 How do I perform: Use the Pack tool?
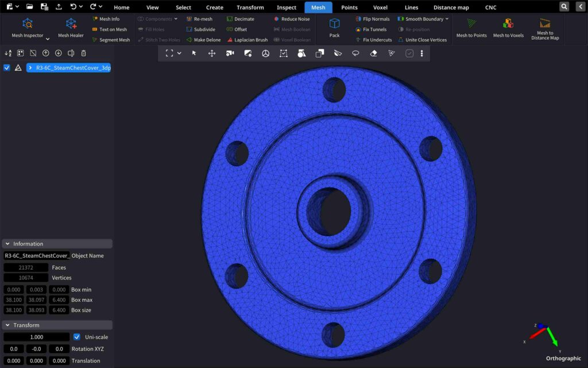coord(334,27)
